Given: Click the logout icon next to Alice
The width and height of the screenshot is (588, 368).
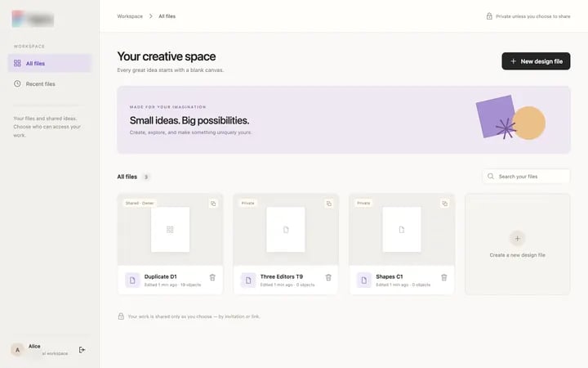Looking at the screenshot, I should click(x=82, y=350).
